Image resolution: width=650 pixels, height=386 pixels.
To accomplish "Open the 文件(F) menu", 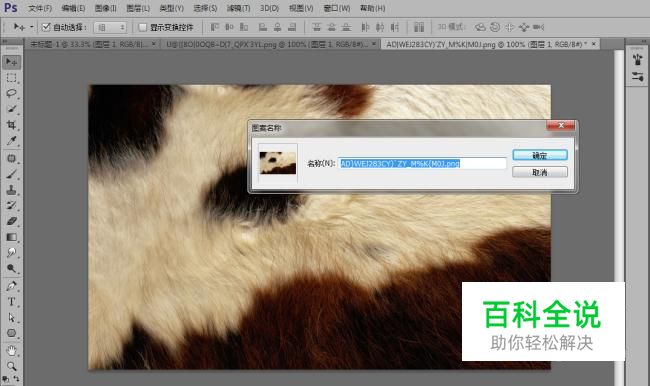I will 40,8.
